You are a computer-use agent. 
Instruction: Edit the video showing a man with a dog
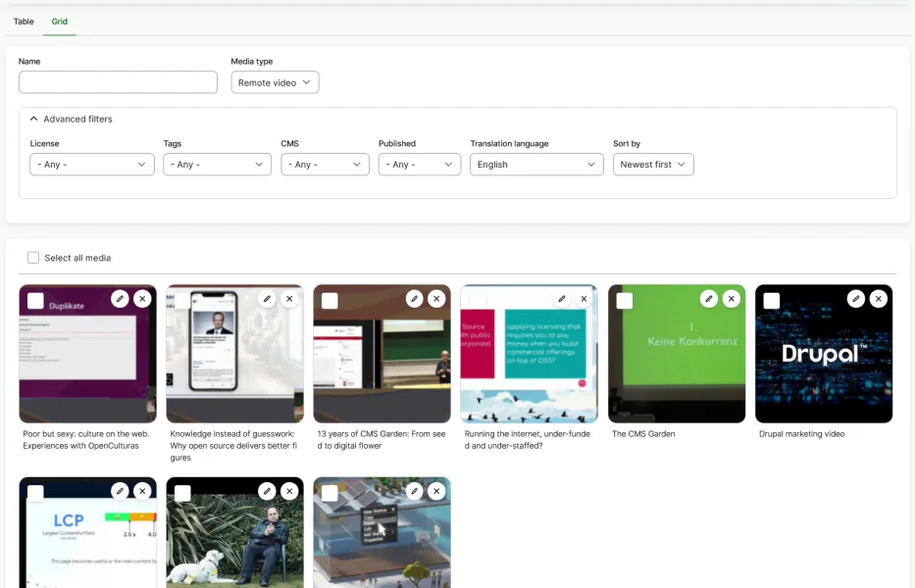[267, 491]
